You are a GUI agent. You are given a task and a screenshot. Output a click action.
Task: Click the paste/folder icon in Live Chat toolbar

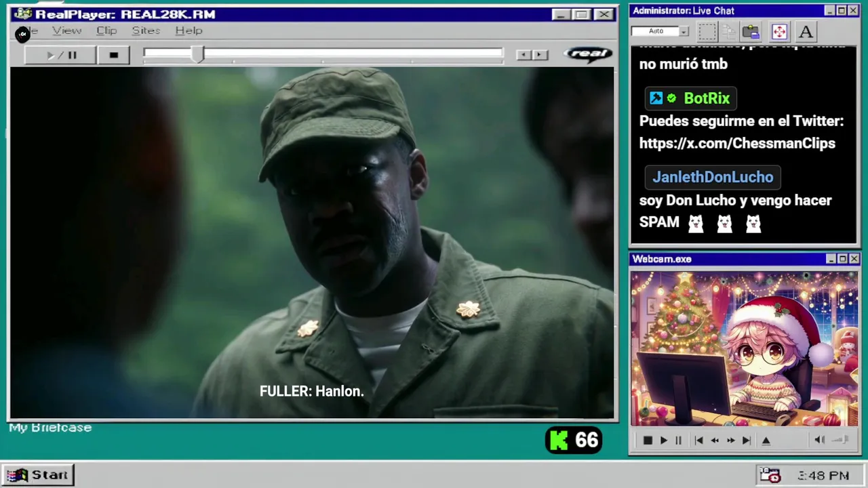click(751, 32)
